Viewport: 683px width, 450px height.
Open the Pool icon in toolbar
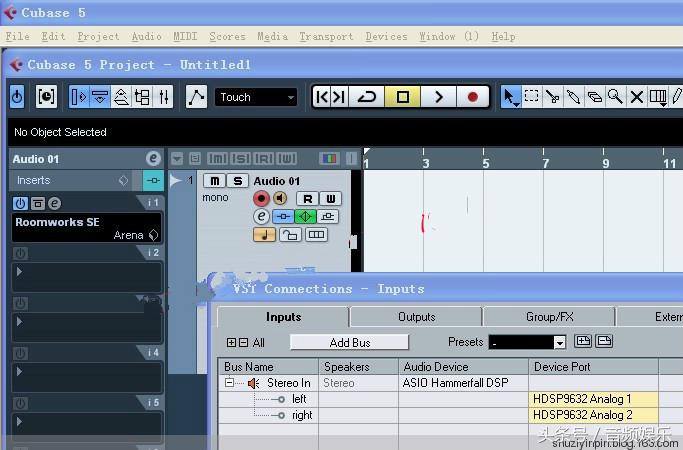142,96
